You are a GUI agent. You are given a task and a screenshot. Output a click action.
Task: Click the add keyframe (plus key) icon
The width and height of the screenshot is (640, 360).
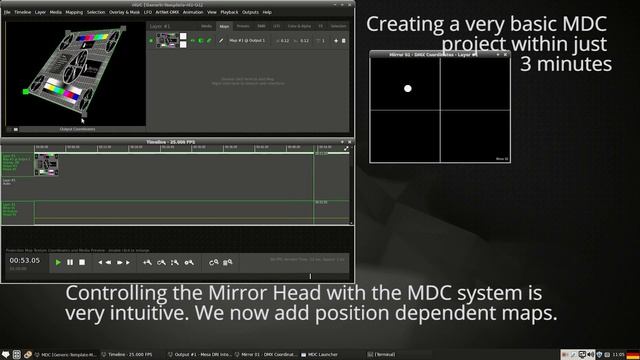click(x=147, y=262)
